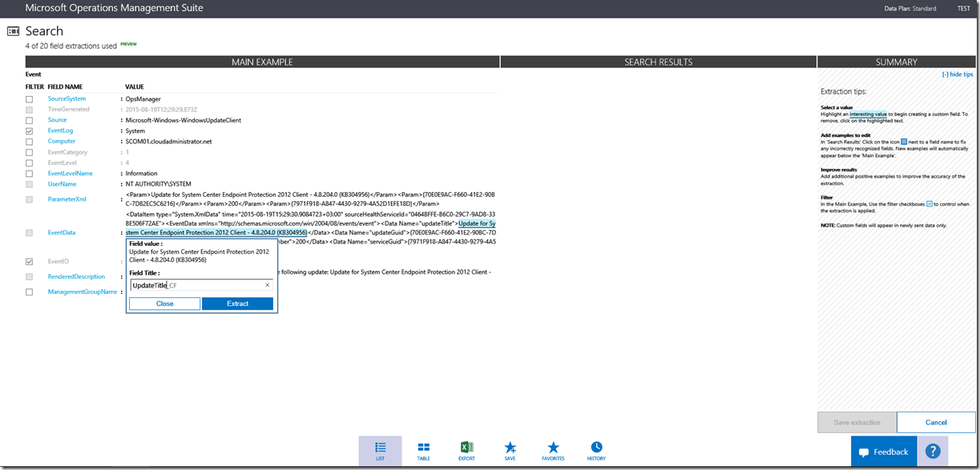
Task: Enable the Computer filter checkbox
Action: click(x=30, y=142)
